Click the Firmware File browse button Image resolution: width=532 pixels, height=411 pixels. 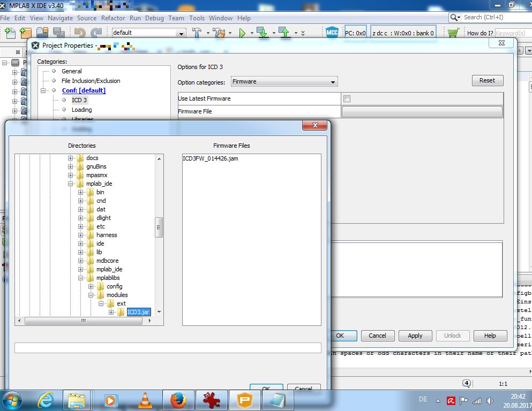[422, 111]
